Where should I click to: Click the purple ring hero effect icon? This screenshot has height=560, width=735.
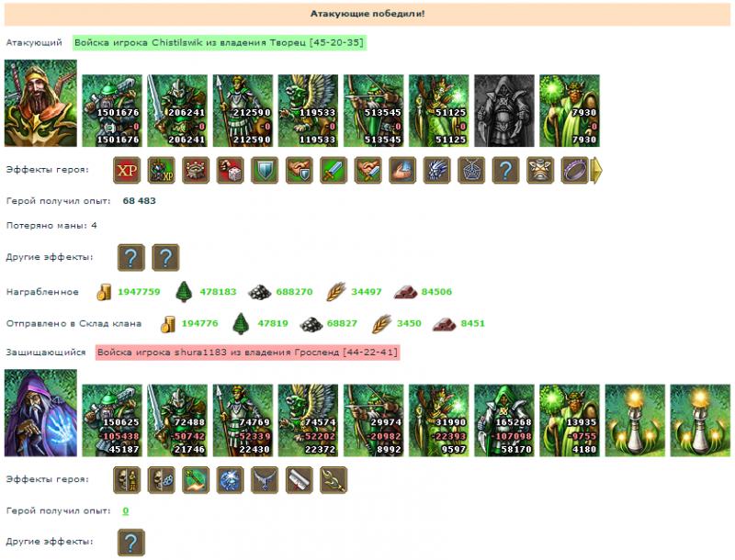point(575,170)
